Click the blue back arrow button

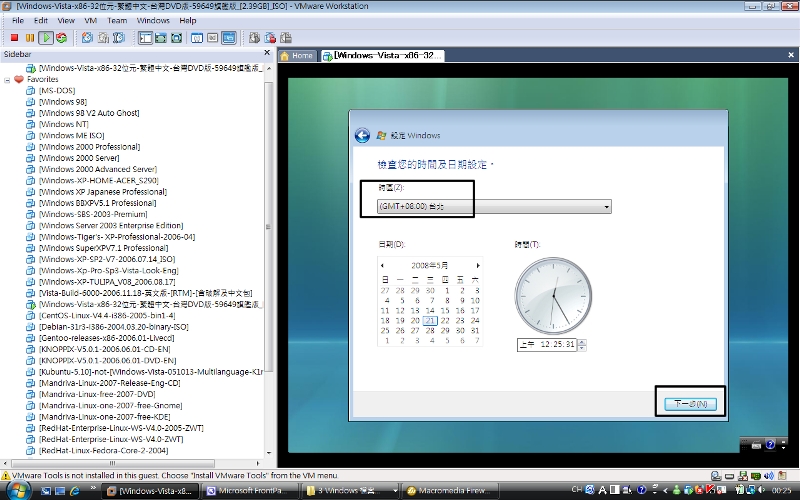click(362, 135)
